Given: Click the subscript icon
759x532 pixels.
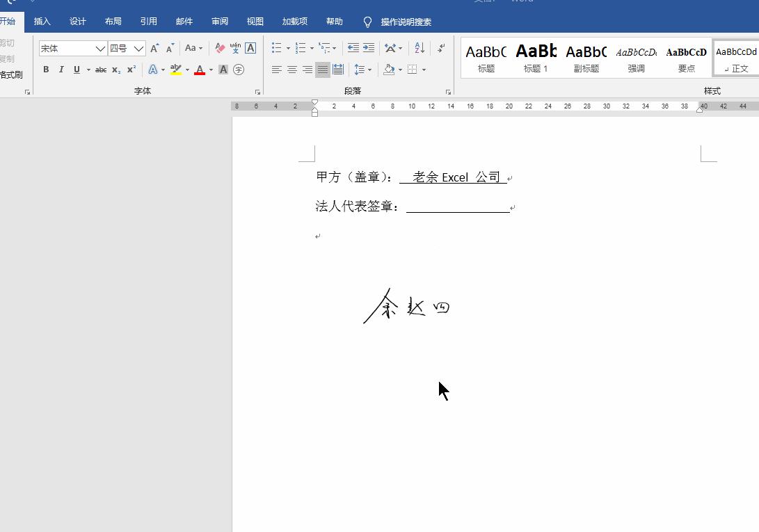Looking at the screenshot, I should (x=115, y=70).
